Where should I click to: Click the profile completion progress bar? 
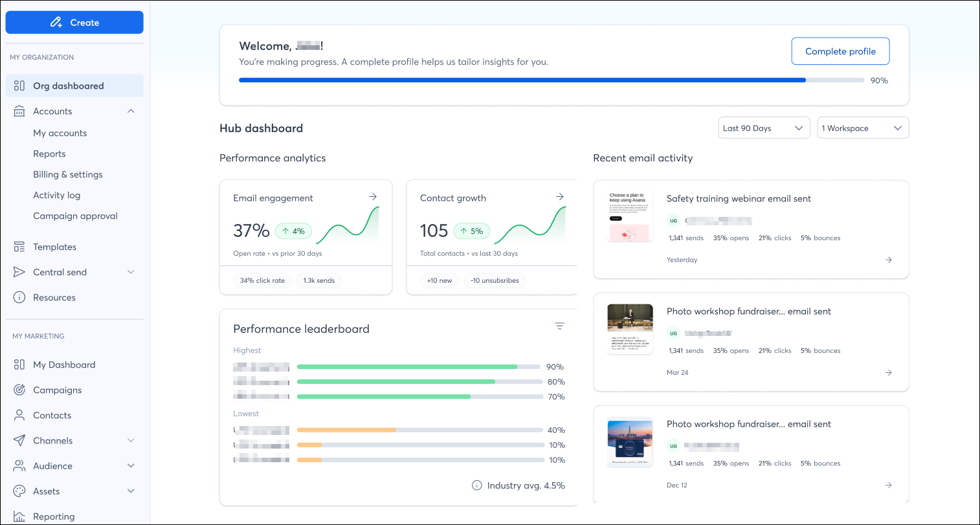[551, 80]
